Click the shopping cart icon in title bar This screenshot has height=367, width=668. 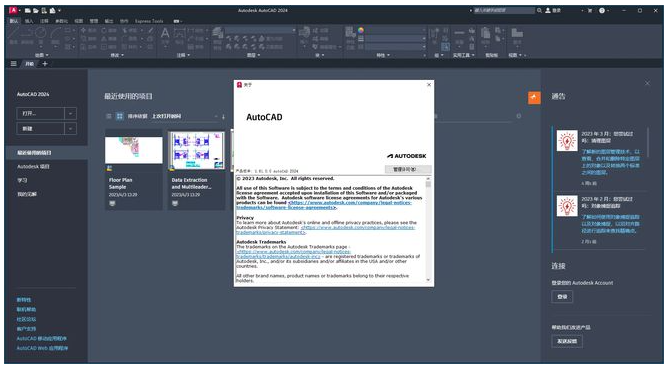(590, 10)
